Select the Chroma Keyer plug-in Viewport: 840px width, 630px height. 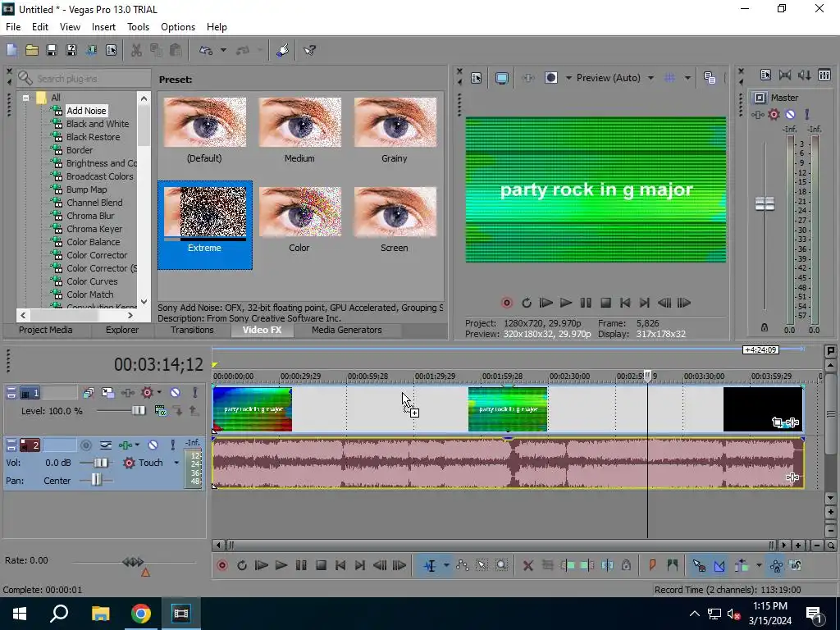[94, 229]
